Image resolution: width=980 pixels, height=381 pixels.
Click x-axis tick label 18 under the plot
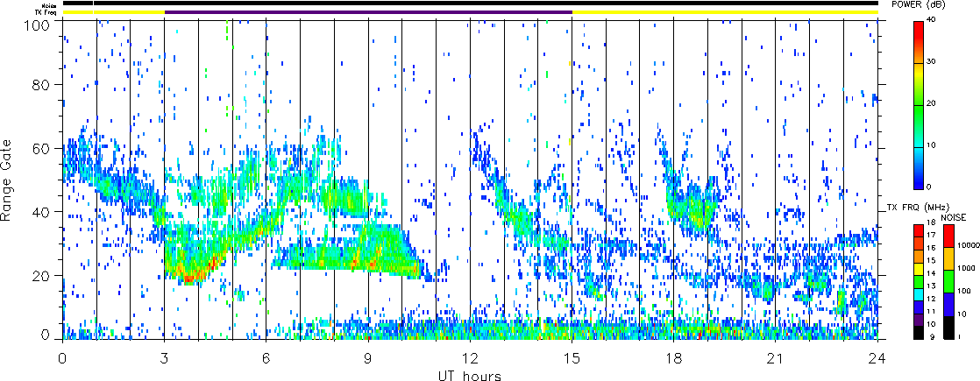pyautogui.click(x=674, y=358)
